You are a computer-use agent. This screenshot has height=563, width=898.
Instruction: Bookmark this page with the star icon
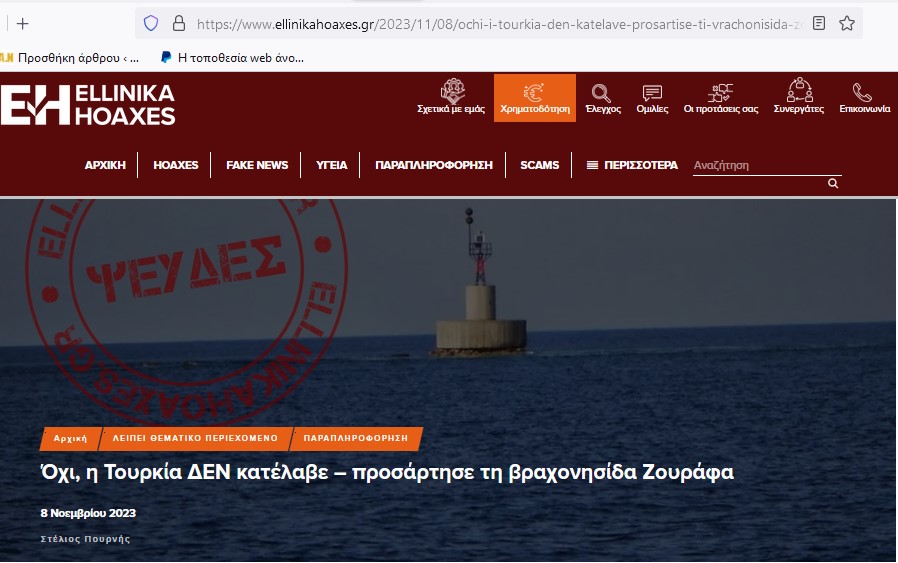point(846,23)
